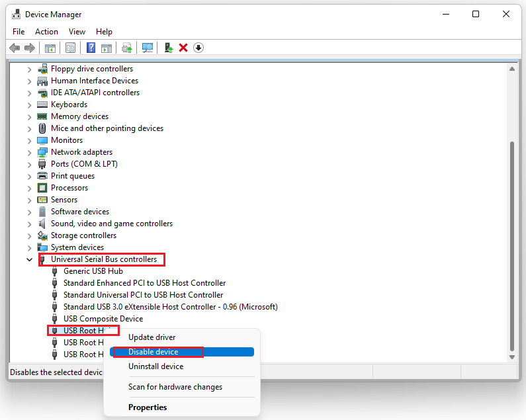Viewport: 526px width, 420px height.
Task: Open the Action menu
Action: pos(46,32)
